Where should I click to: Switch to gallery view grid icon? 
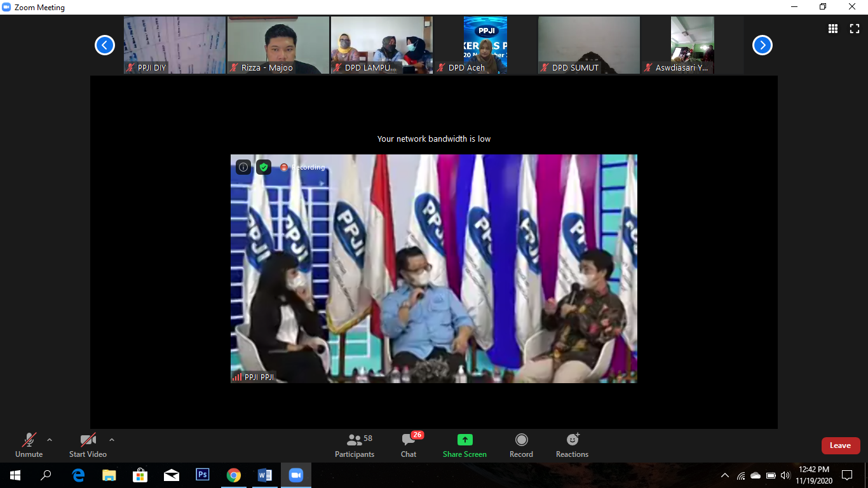(833, 29)
